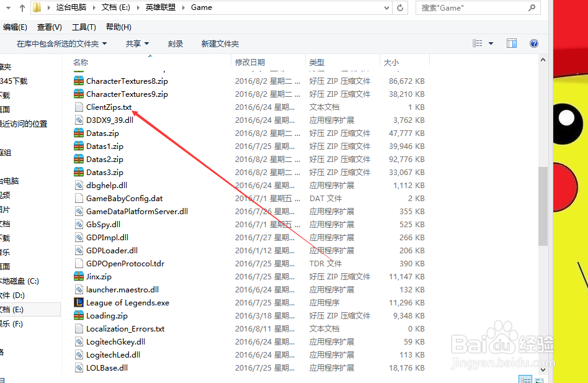This screenshot has width=588, height=383.
Task: Navigate up a folder with the up arrow icon
Action: coord(22,8)
